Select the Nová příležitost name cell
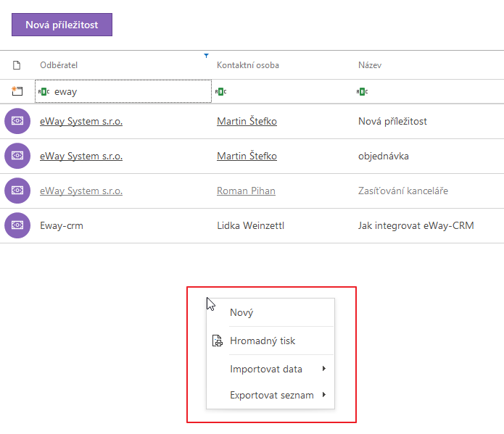This screenshot has height=434, width=504. point(392,121)
